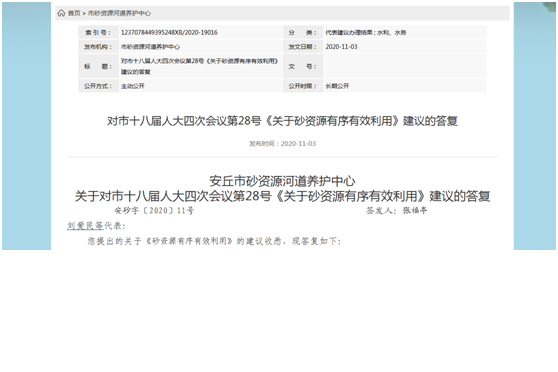558x372 pixels.
Task: Select category value 代表建议办理结果;水利、水务
Action: coord(365,32)
